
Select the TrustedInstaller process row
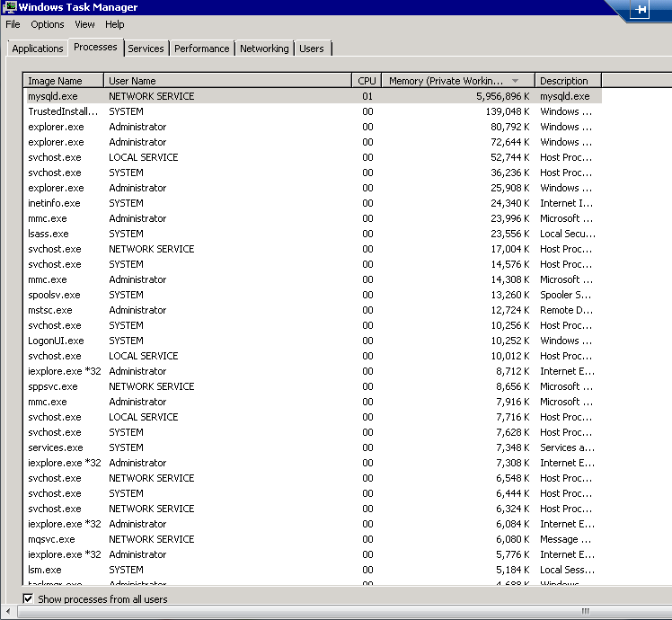[x=63, y=111]
